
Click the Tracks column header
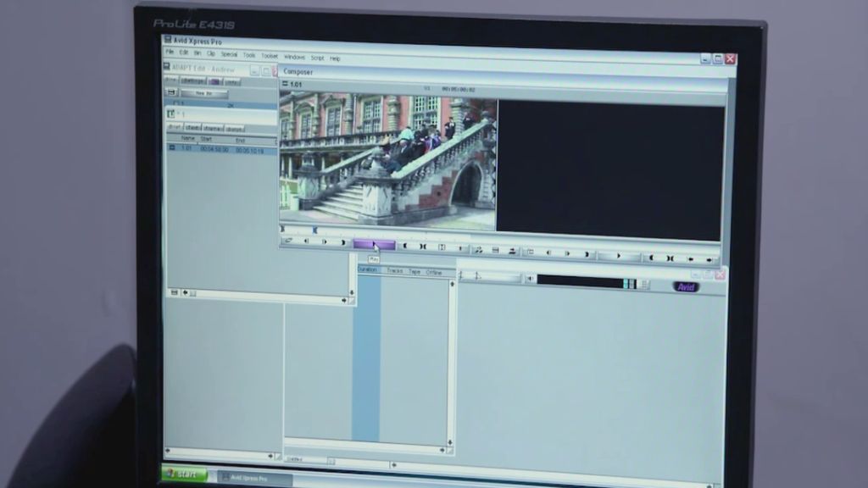pos(395,270)
